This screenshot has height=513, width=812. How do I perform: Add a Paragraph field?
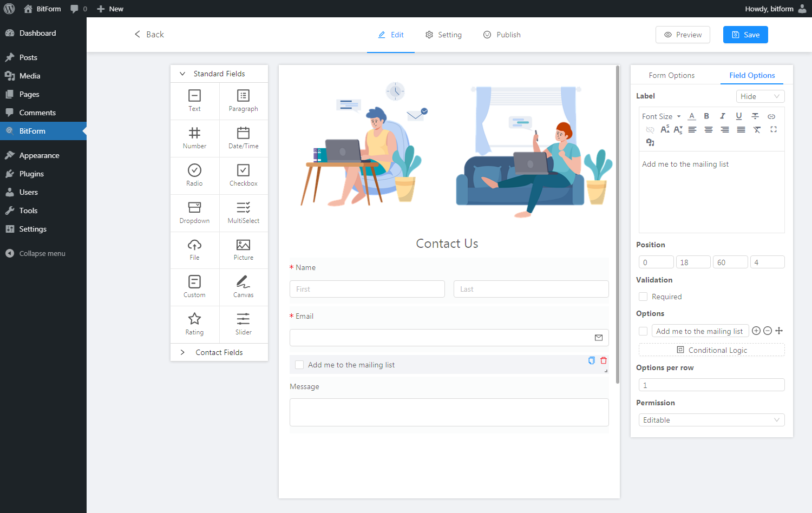244,101
